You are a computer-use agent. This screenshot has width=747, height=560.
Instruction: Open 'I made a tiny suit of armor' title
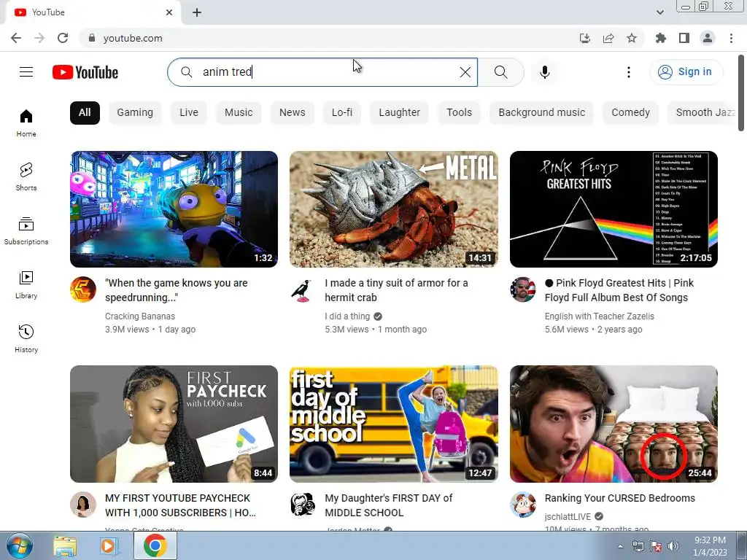click(396, 290)
